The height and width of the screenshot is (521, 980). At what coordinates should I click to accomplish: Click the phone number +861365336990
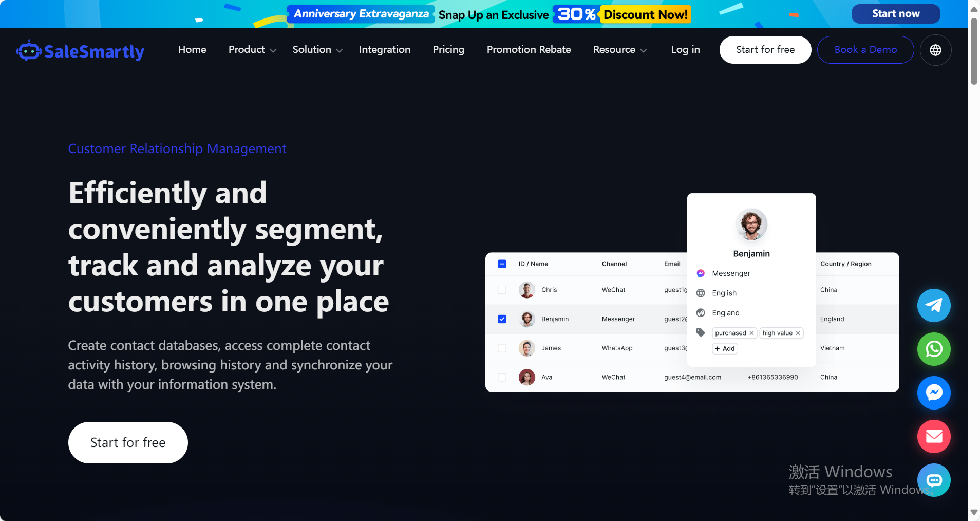pyautogui.click(x=772, y=377)
